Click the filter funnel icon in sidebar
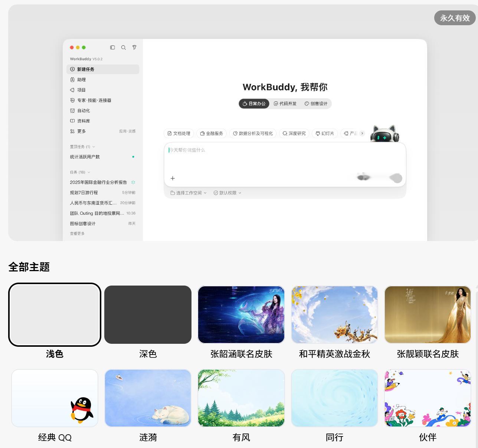Image resolution: width=478 pixels, height=448 pixels. (x=134, y=47)
